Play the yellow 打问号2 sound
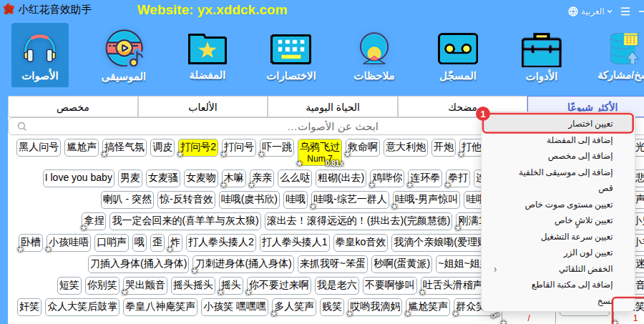 [198, 147]
